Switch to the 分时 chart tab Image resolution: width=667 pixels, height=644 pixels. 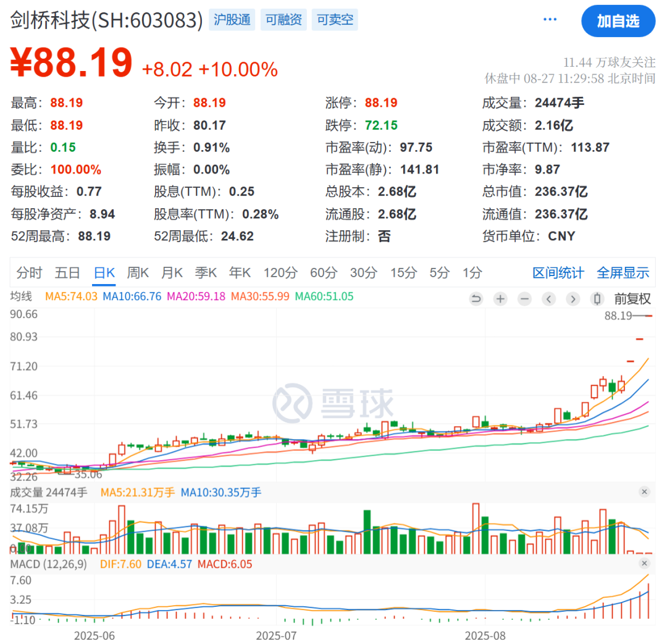pyautogui.click(x=29, y=272)
